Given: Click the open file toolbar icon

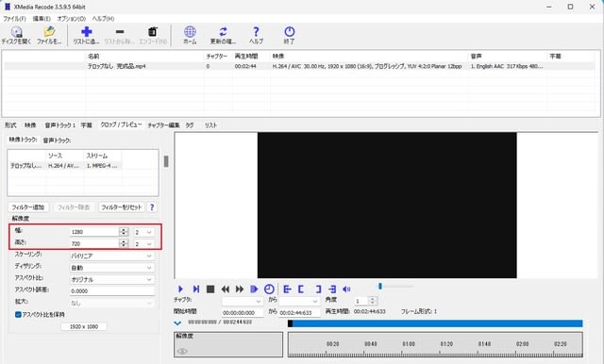Looking at the screenshot, I should coord(49,36).
